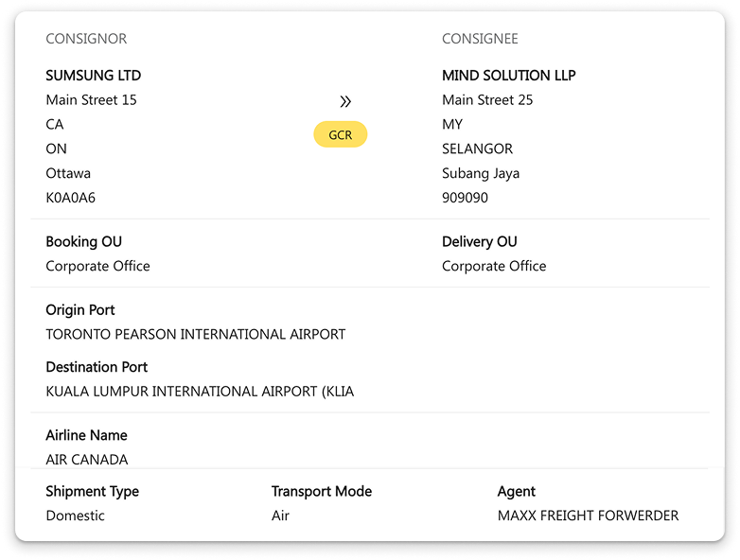Image resolution: width=740 pixels, height=560 pixels.
Task: Select the KUALA LUMPUR INTERNATIONAL AIRPORT destination
Action: tap(200, 392)
